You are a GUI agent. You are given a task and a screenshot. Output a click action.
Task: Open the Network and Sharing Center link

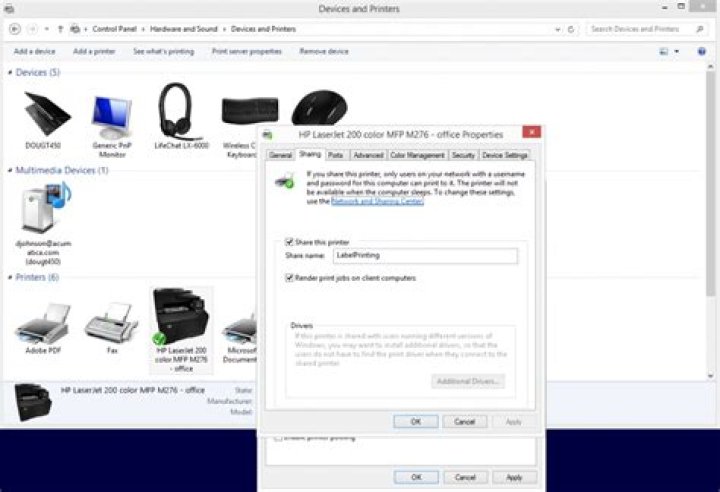click(x=377, y=201)
